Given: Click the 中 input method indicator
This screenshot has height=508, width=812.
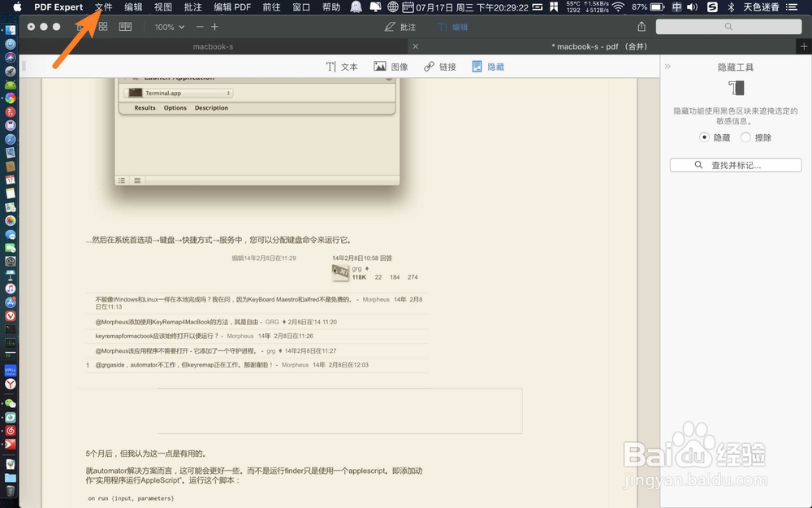Looking at the screenshot, I should (677, 7).
